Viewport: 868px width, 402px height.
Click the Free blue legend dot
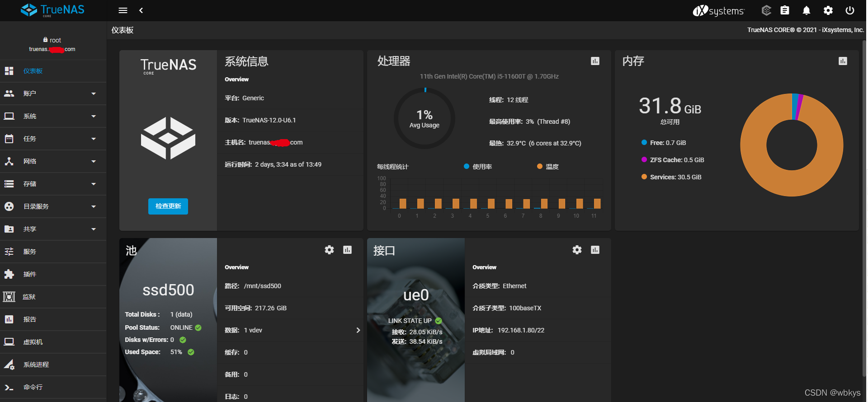[x=644, y=142]
